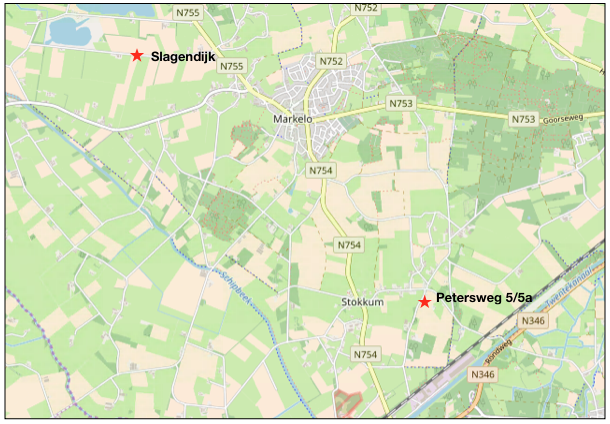Viewport: 610px width, 424px height.
Task: Click the N754 shield nearest the bottom edge
Action: [x=365, y=354]
